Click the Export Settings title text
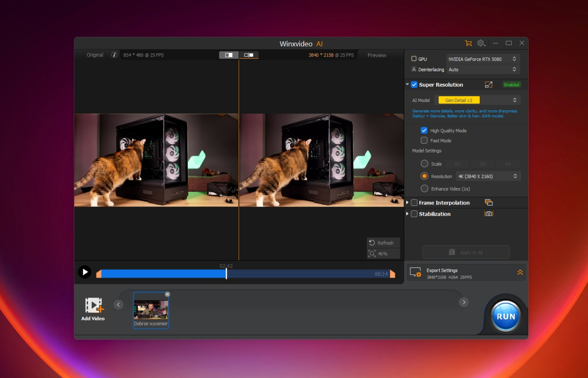Image resolution: width=588 pixels, height=378 pixels. [x=442, y=270]
